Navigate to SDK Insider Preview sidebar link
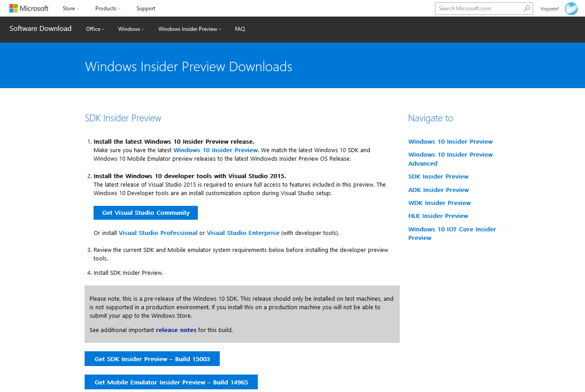This screenshot has height=392, width=585. pyautogui.click(x=438, y=176)
